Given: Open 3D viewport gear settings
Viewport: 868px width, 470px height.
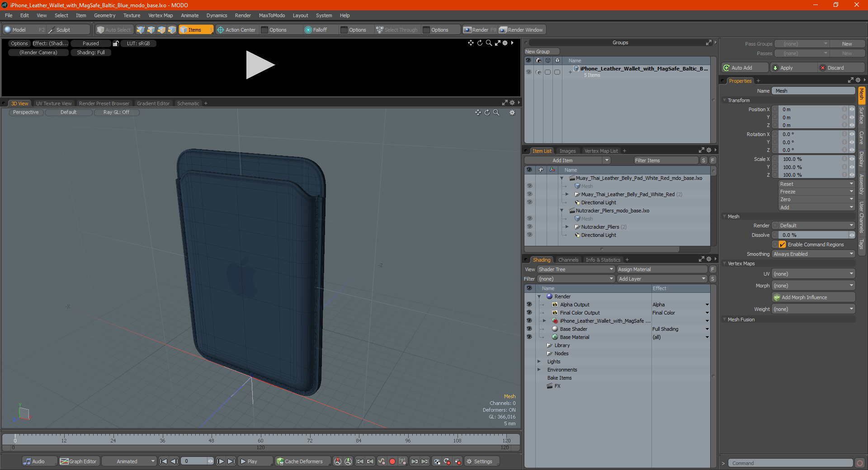Looking at the screenshot, I should pos(512,113).
